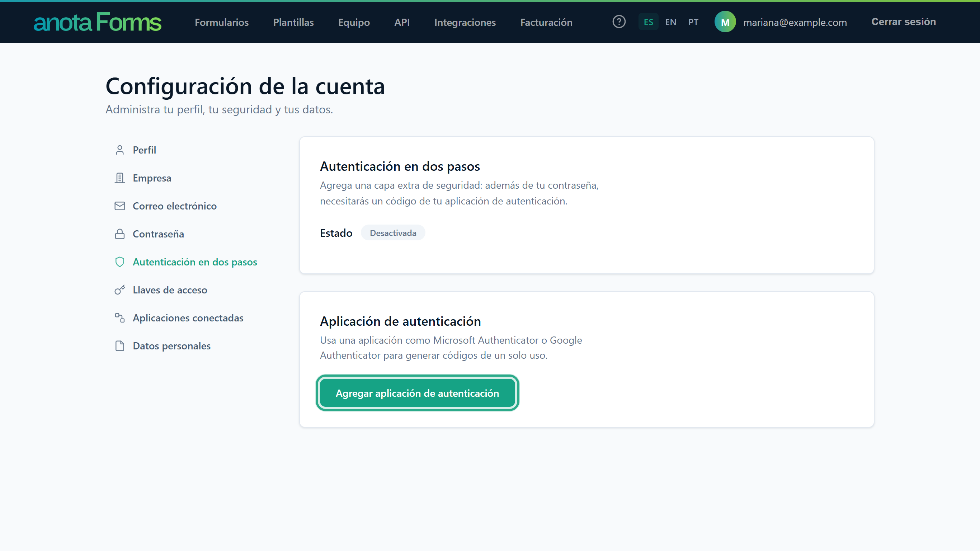Viewport: 980px width, 551px height.
Task: Click the document icon beside Datos personales
Action: 120,346
